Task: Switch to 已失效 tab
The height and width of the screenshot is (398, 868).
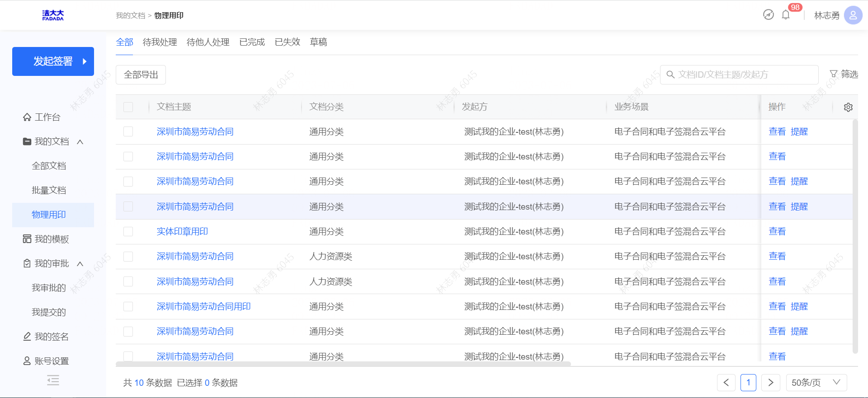Action: point(288,42)
